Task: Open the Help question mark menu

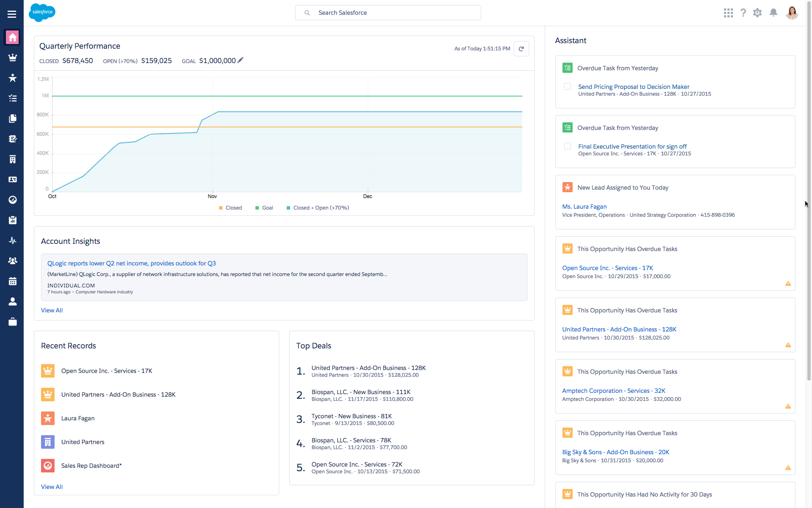Action: [x=743, y=13]
